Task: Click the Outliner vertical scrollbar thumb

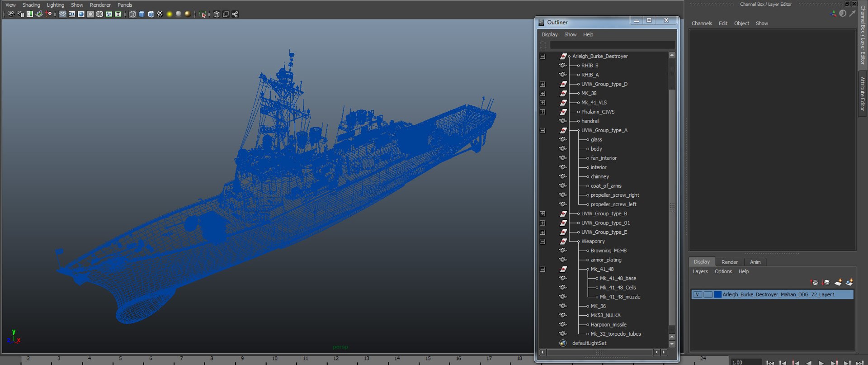Action: click(672, 207)
